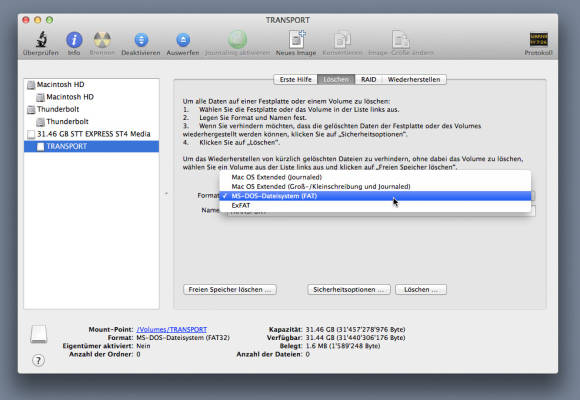Create a Neues Image

(297, 39)
